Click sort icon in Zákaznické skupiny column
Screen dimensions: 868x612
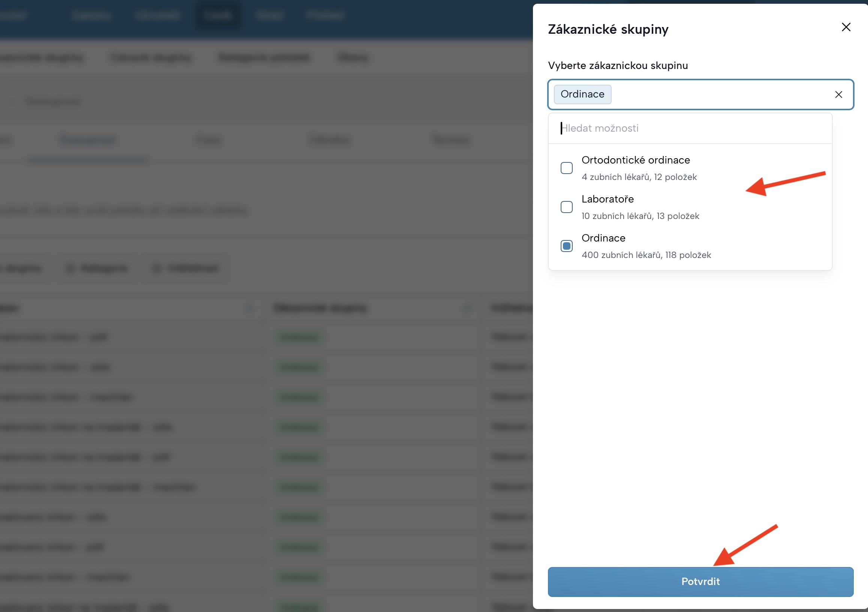[467, 308]
